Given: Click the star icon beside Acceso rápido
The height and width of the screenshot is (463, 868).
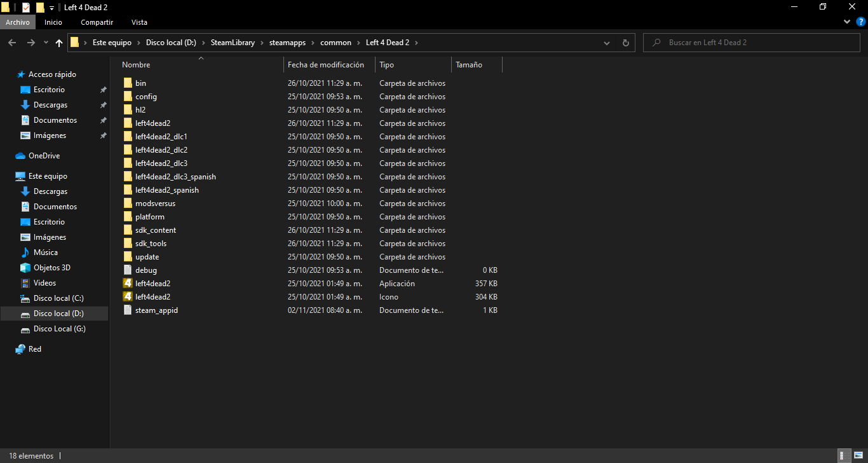Looking at the screenshot, I should pyautogui.click(x=20, y=74).
